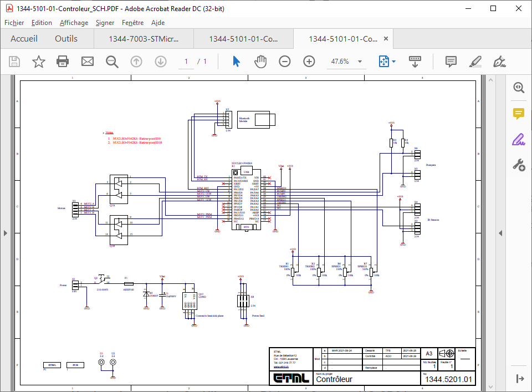Open yellow Comment tool in right panel

coord(519,113)
